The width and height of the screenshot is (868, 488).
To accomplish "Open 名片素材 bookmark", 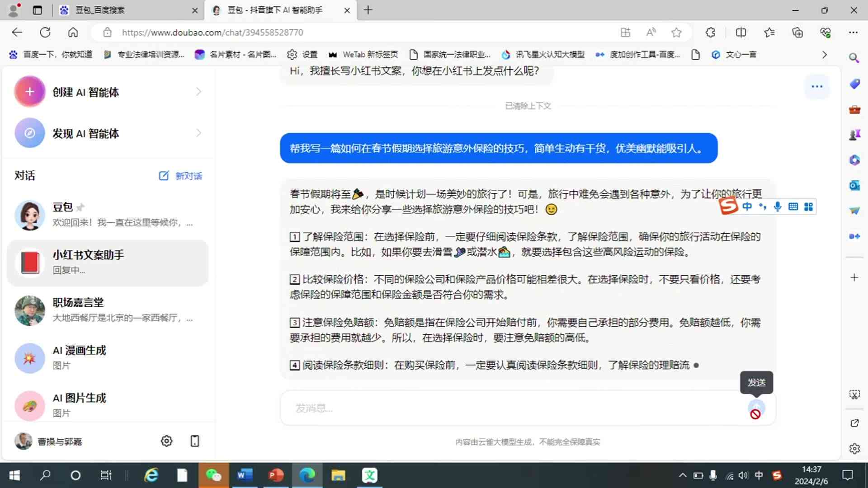I will [x=236, y=55].
